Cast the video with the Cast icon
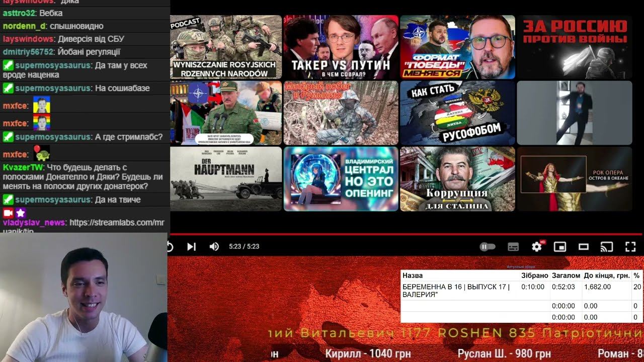The image size is (644, 362). [x=607, y=247]
